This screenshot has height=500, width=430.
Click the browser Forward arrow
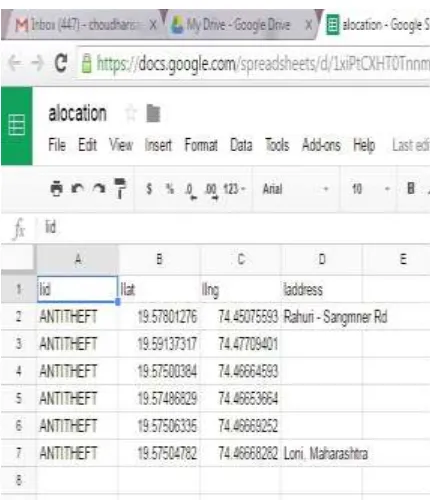[37, 63]
